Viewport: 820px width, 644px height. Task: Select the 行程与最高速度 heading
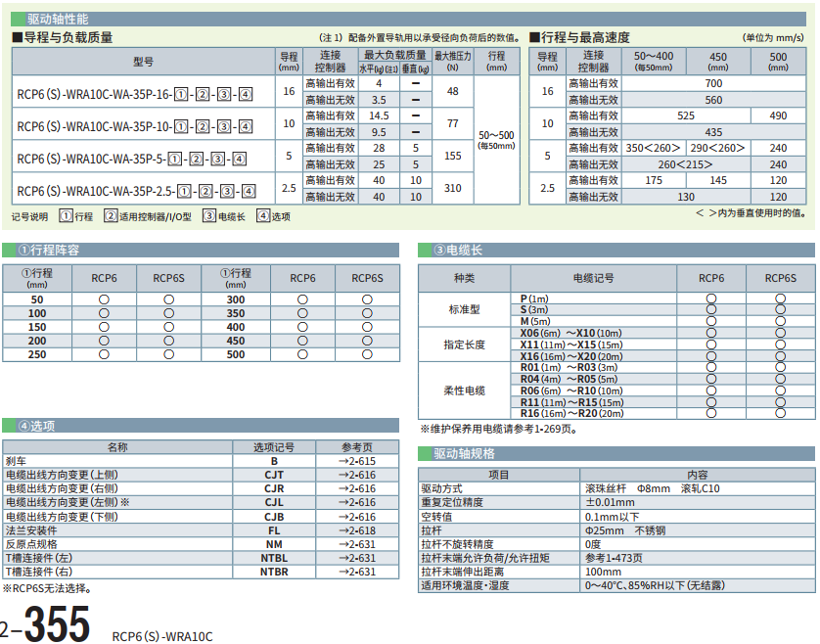[x=579, y=37]
